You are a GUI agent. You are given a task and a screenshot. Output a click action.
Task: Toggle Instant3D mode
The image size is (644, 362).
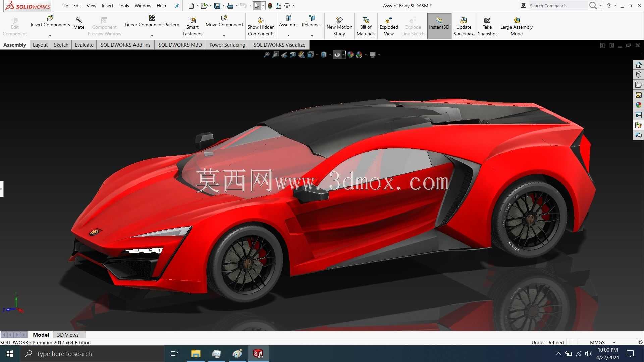click(439, 26)
